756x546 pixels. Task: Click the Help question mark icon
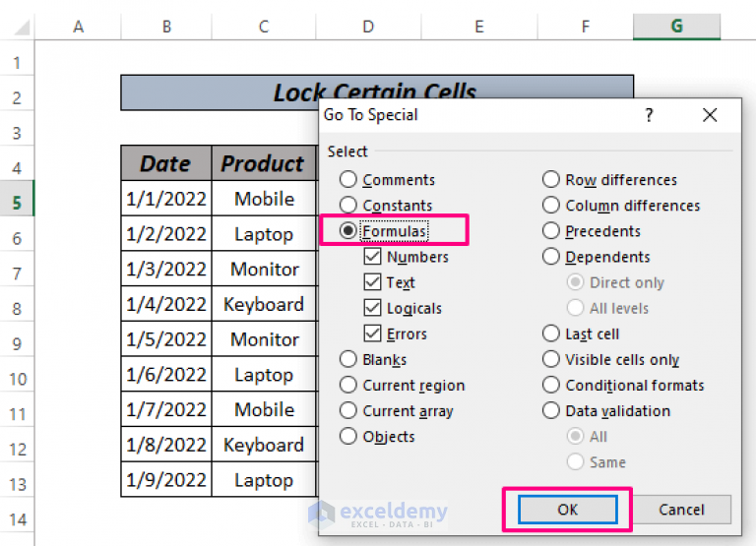click(649, 115)
